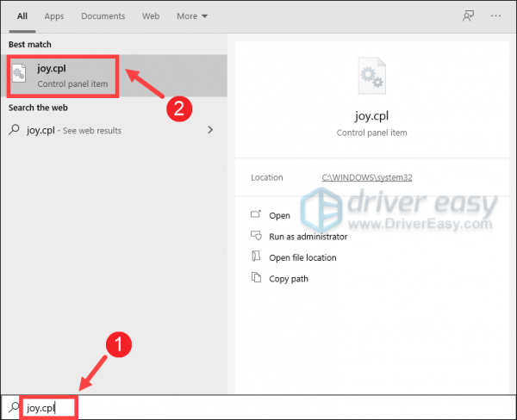
Task: Select the Documents tab
Action: tap(102, 16)
